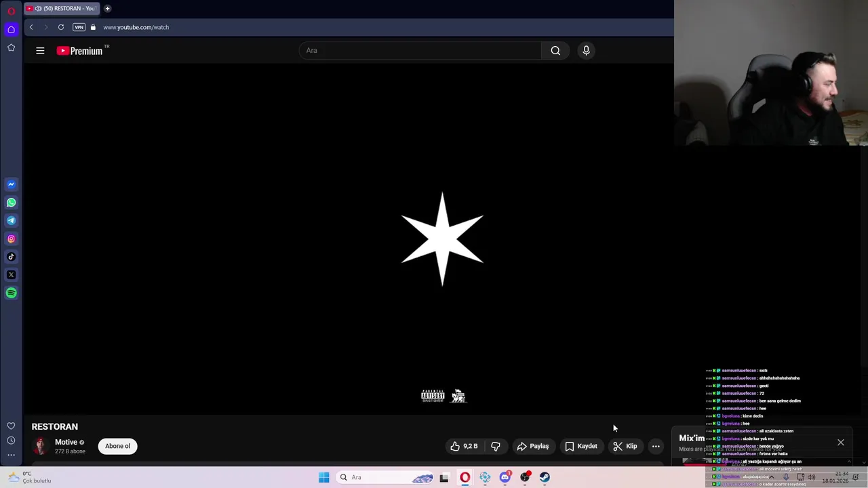This screenshot has width=868, height=488.
Task: Expand hidden system tray icons chevron
Action: [x=771, y=477]
